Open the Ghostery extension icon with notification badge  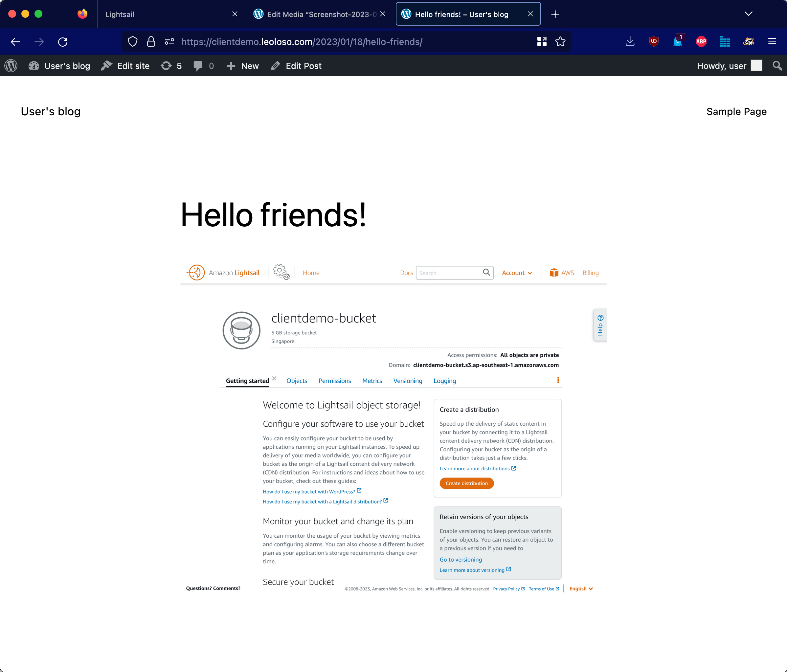click(678, 42)
